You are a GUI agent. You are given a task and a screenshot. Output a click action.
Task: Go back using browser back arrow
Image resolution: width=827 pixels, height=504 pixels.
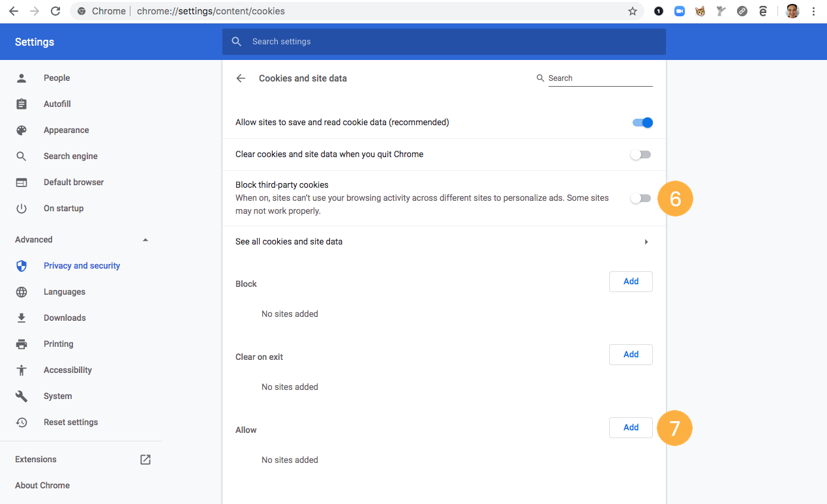pyautogui.click(x=13, y=11)
